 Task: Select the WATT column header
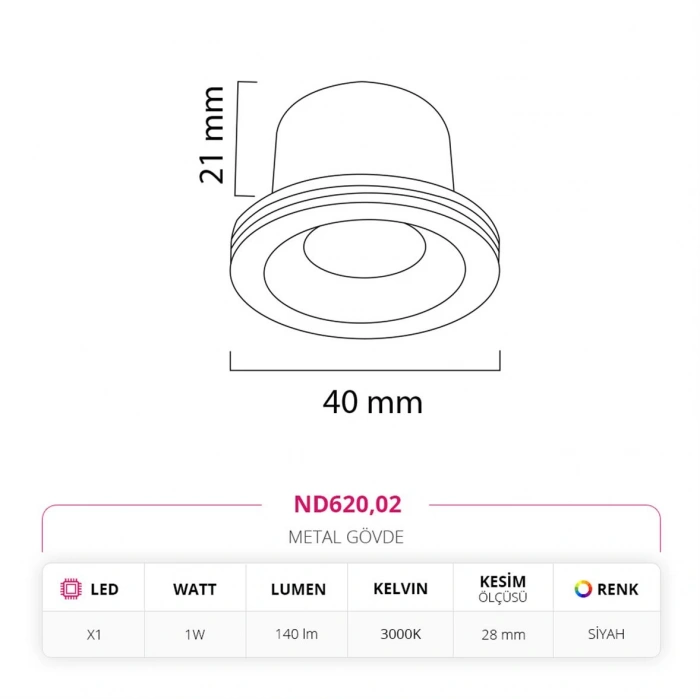[194, 589]
